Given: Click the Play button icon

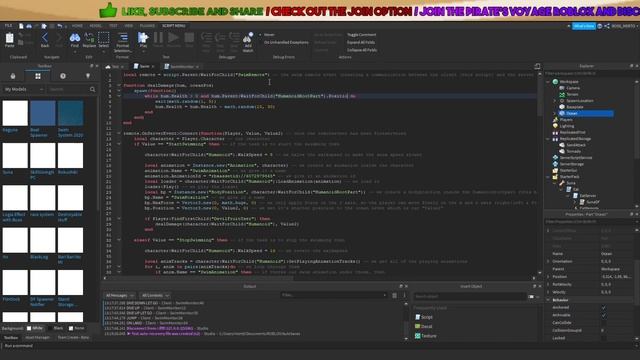Looking at the screenshot, I should coord(143,38).
